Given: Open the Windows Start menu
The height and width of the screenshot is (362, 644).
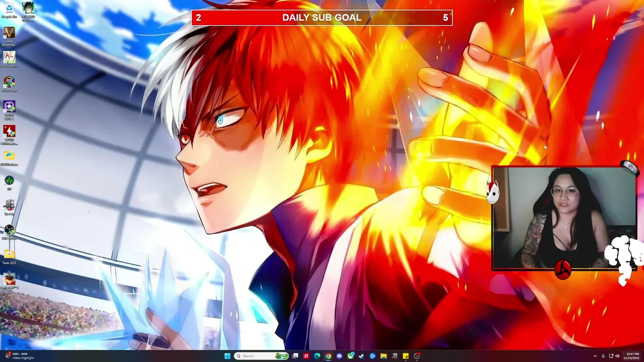Looking at the screenshot, I should [227, 356].
